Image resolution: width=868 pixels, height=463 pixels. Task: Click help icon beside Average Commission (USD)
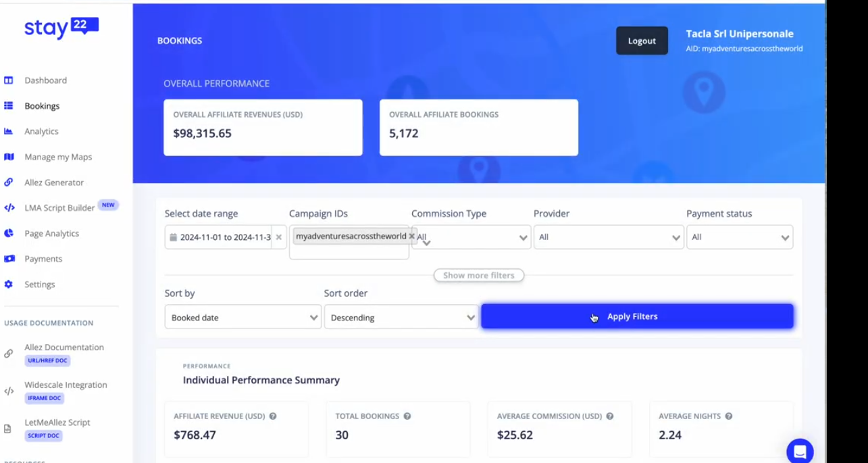(x=610, y=416)
